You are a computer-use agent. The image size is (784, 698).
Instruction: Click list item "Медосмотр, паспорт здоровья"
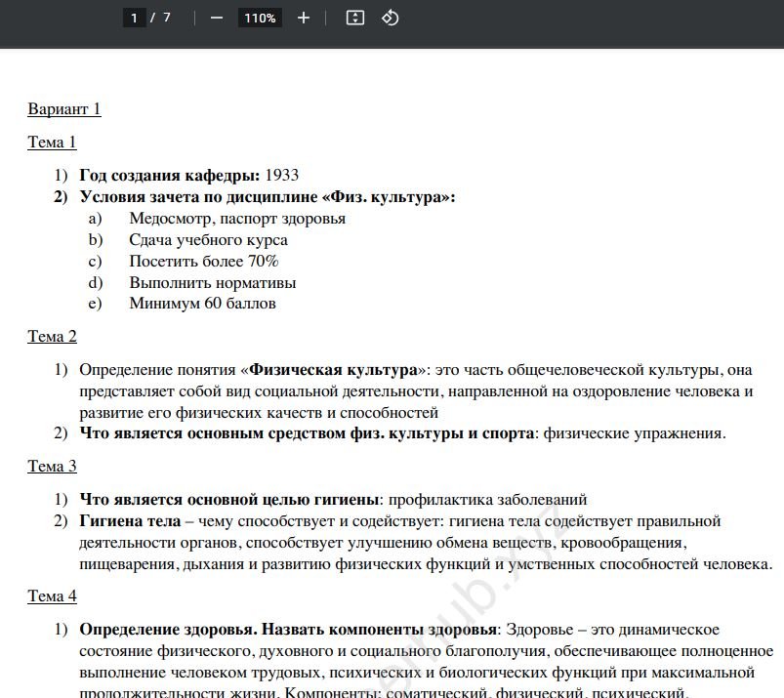click(237, 219)
